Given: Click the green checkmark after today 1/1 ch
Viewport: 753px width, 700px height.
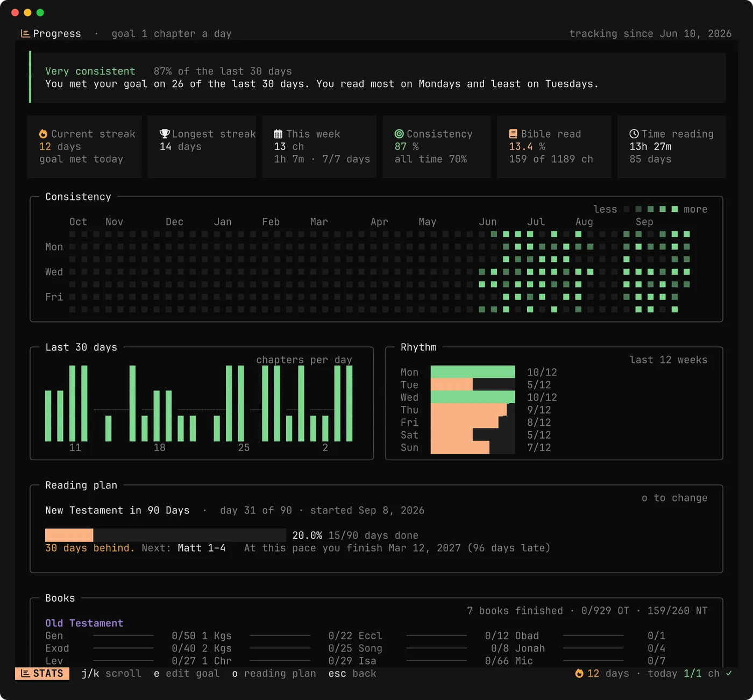Looking at the screenshot, I should (729, 674).
